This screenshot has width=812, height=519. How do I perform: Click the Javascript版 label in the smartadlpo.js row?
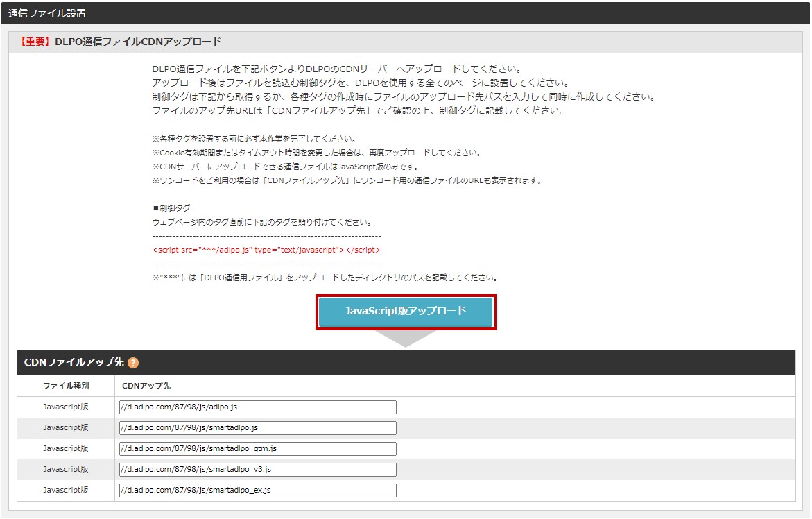coord(66,428)
